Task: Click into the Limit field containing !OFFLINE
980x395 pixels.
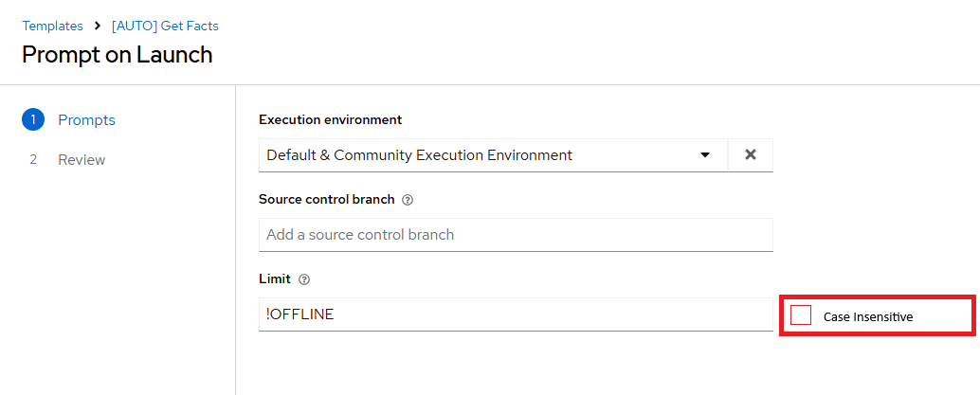Action: 516,314
